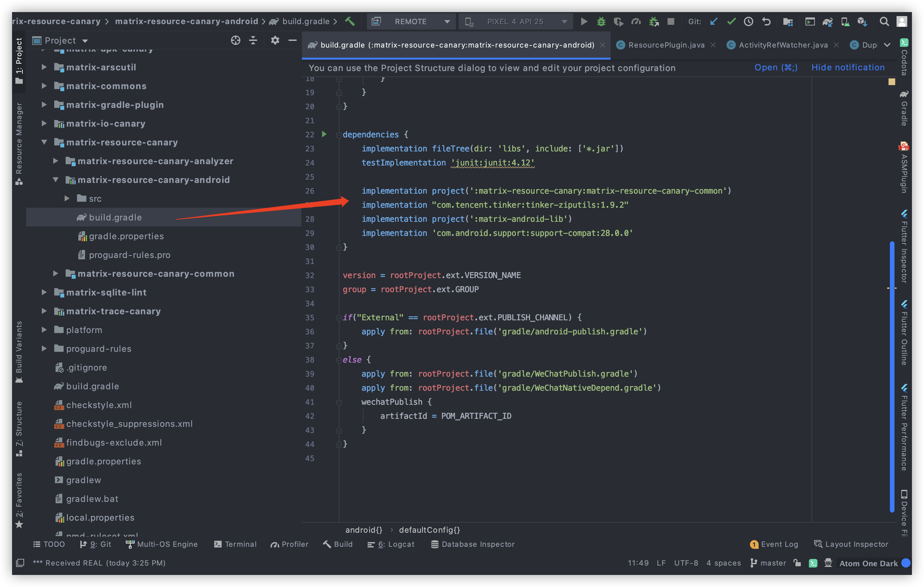
Task: Click the Search Everywhere magnifier
Action: tap(884, 21)
